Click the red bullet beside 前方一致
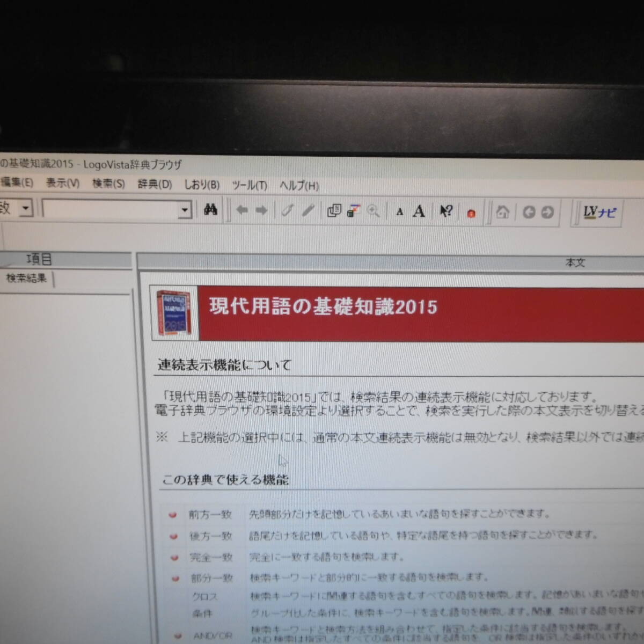 click(173, 515)
